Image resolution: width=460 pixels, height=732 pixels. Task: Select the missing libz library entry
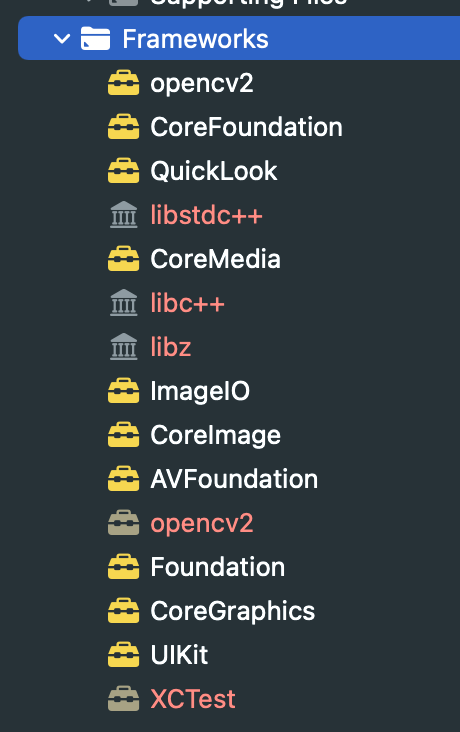tap(170, 347)
